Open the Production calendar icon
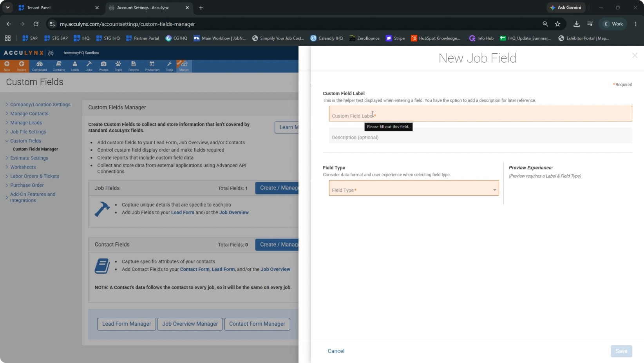The image size is (644, 363). click(x=152, y=66)
